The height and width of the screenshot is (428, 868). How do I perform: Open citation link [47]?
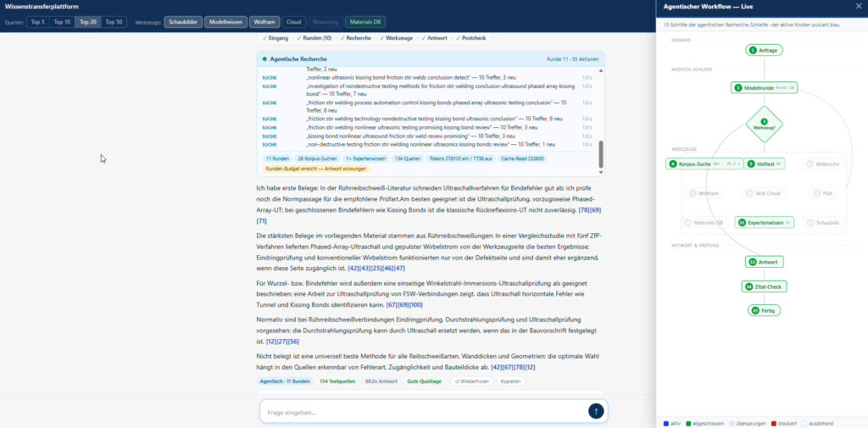tap(399, 269)
